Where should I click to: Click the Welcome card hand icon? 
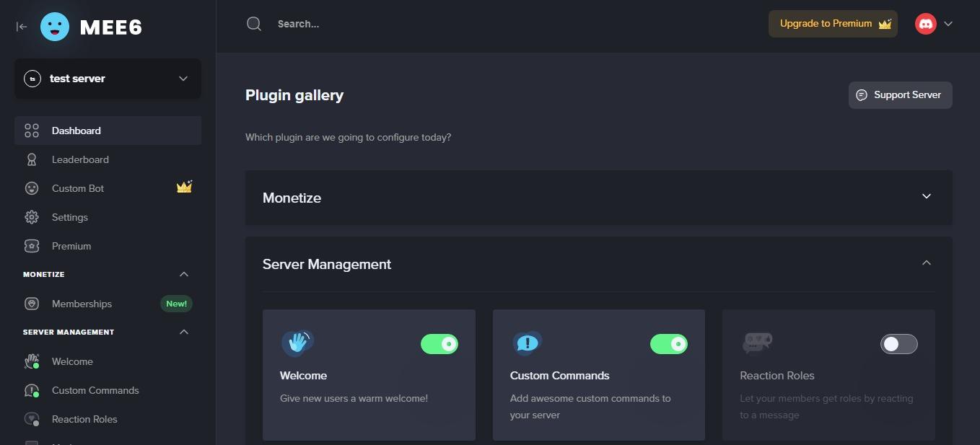click(x=297, y=343)
